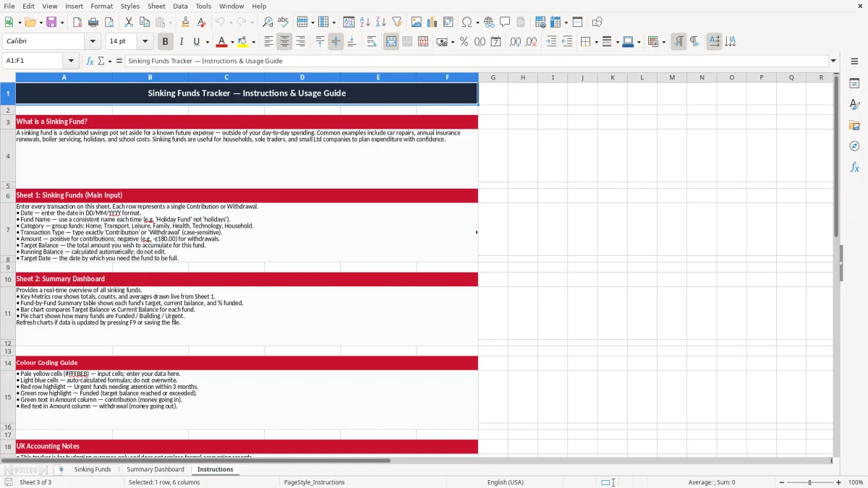
Task: Click the Save document icon
Action: click(x=51, y=22)
